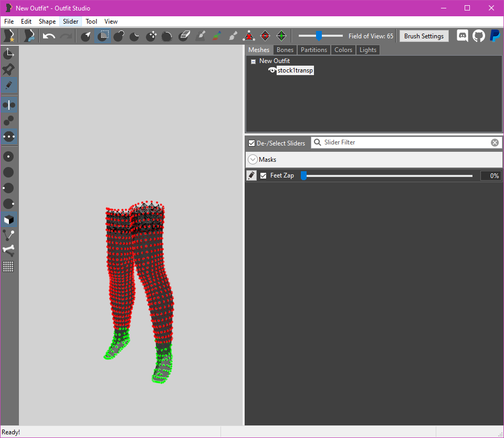Toggle Edit Connected Only option
This screenshot has height=438, width=504.
click(x=9, y=121)
